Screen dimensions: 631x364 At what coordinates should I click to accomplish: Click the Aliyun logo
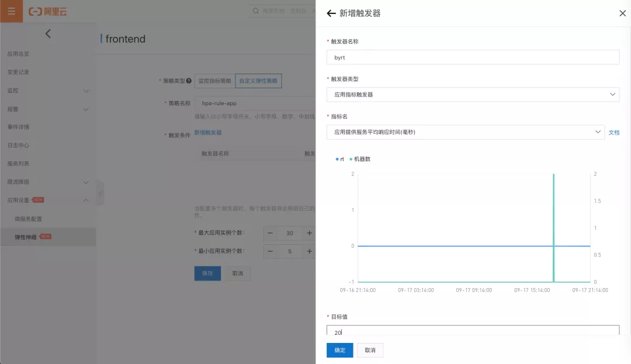[47, 12]
